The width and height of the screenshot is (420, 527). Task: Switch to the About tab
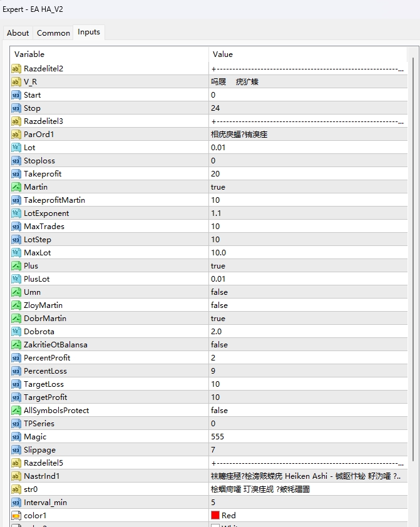click(x=18, y=33)
